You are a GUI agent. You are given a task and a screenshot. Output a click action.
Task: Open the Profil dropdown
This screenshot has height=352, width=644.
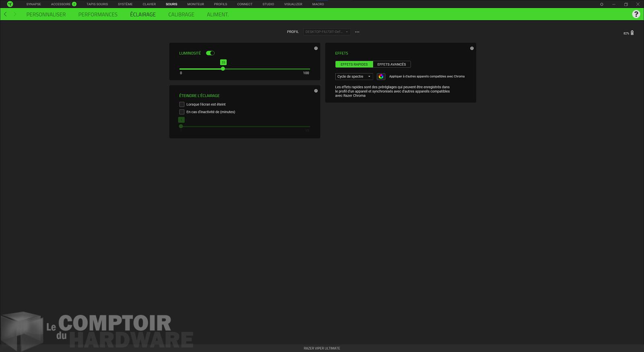pyautogui.click(x=326, y=32)
